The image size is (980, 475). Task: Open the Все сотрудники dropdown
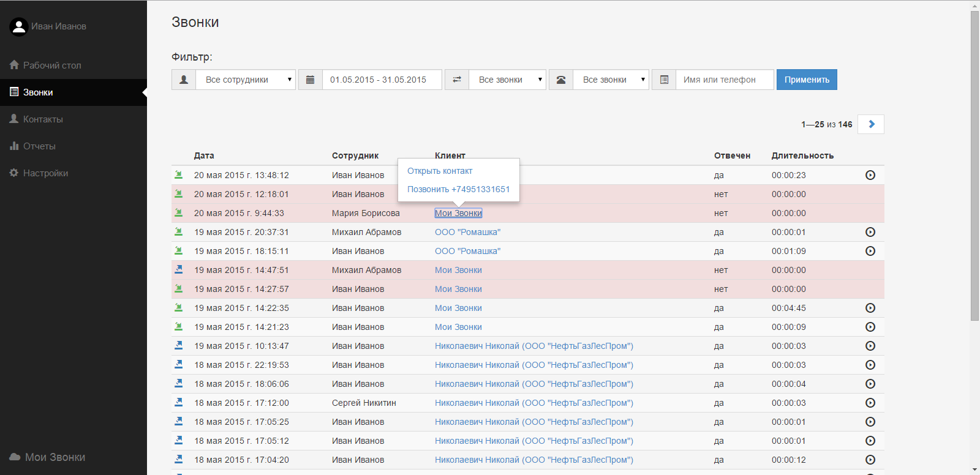pos(246,80)
